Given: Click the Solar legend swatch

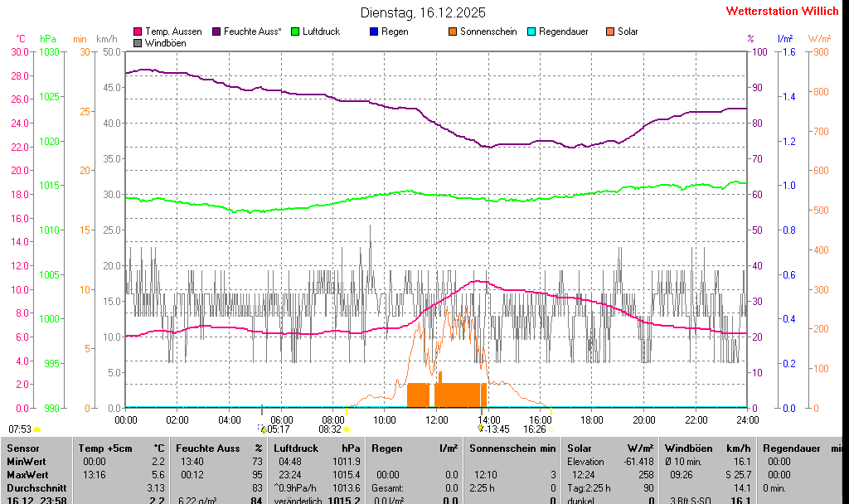Looking at the screenshot, I should pyautogui.click(x=610, y=31).
